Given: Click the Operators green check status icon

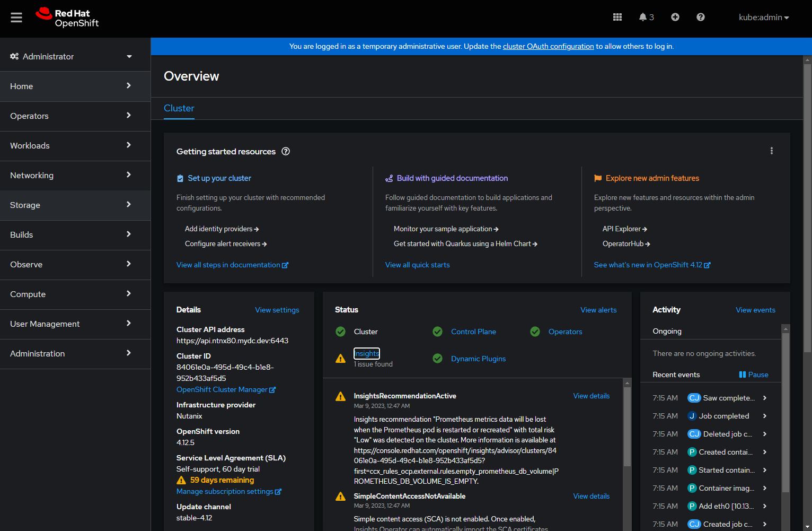Looking at the screenshot, I should (535, 332).
